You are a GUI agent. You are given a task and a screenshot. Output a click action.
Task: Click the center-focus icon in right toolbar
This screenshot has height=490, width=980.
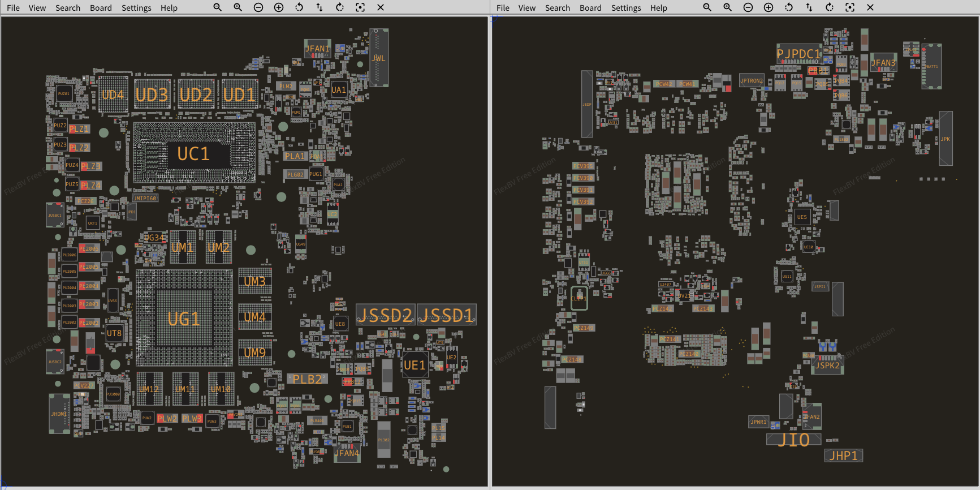click(850, 7)
